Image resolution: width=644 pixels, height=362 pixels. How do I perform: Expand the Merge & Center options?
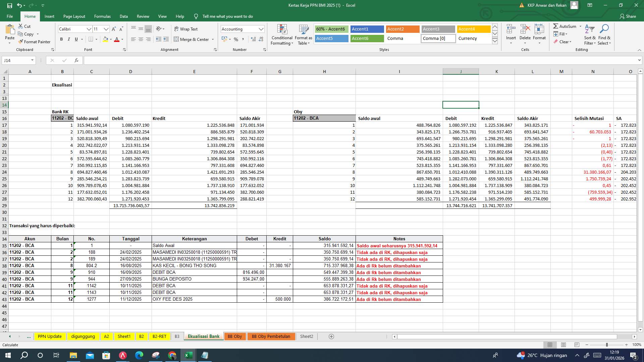pyautogui.click(x=213, y=39)
